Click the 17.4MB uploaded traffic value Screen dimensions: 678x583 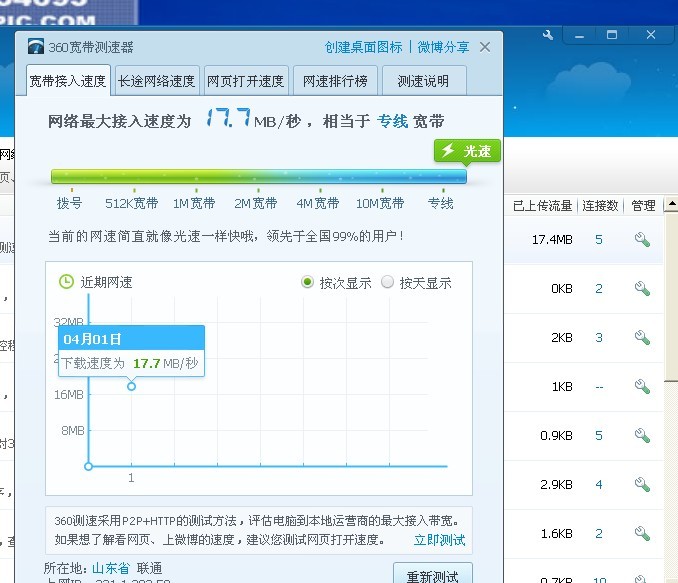click(552, 240)
